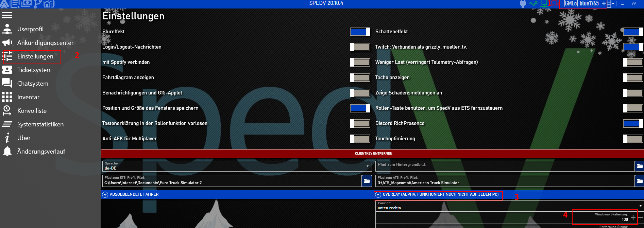
Task: Click the ATS-Profil-Pfad input field
Action: 505,181
